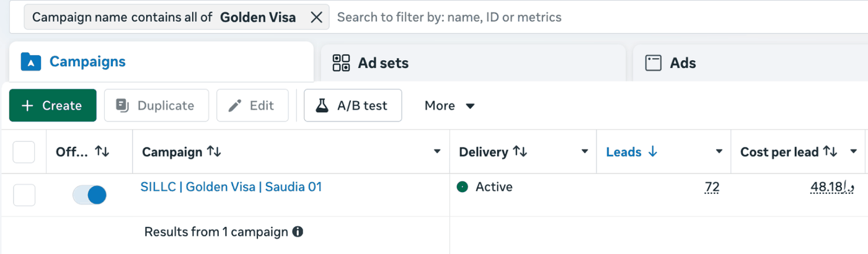The height and width of the screenshot is (254, 868).
Task: Remove the Golden Visa filter chip
Action: coord(316,17)
